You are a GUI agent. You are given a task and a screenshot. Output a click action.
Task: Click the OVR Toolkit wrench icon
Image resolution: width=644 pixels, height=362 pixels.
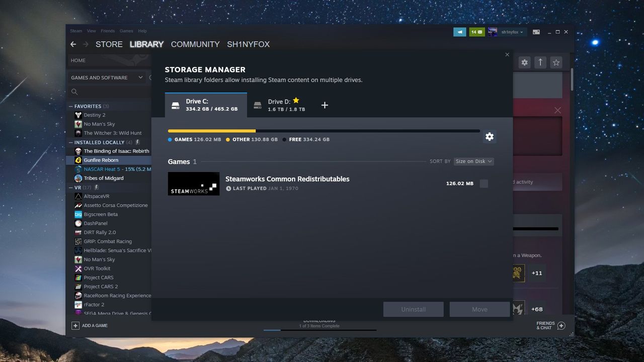click(x=78, y=268)
